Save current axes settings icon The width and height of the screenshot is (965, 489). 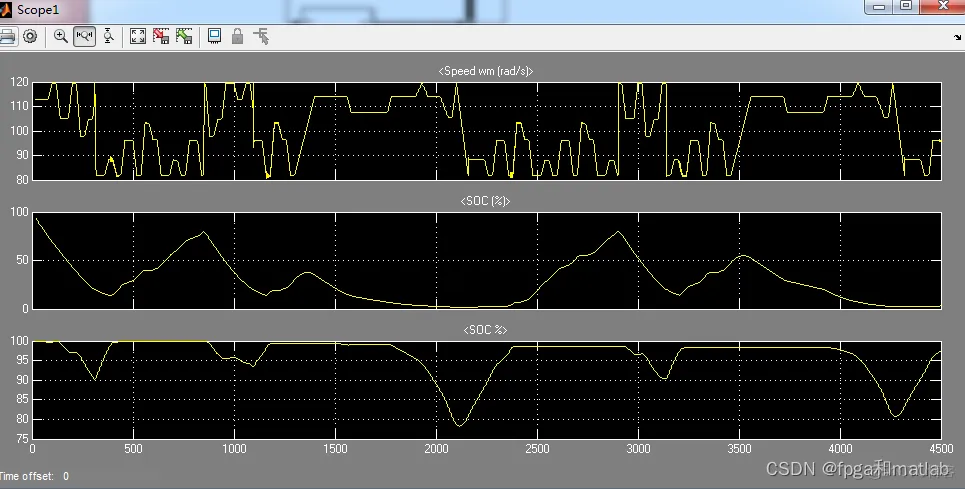coord(161,37)
